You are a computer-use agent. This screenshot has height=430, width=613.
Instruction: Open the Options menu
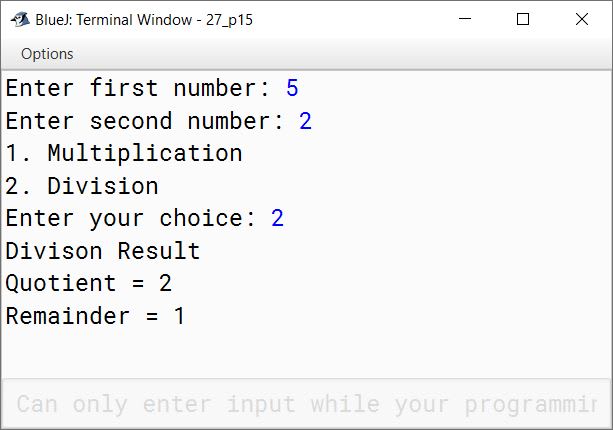[47, 54]
